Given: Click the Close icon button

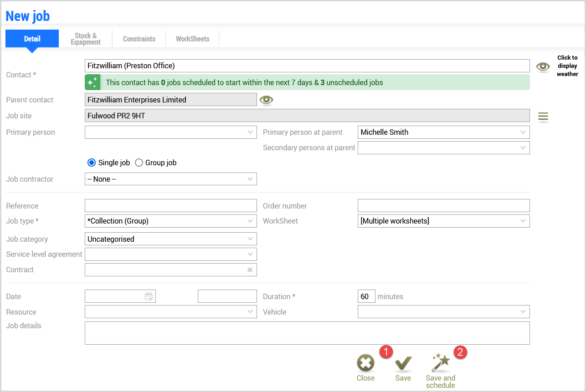Looking at the screenshot, I should click(365, 363).
